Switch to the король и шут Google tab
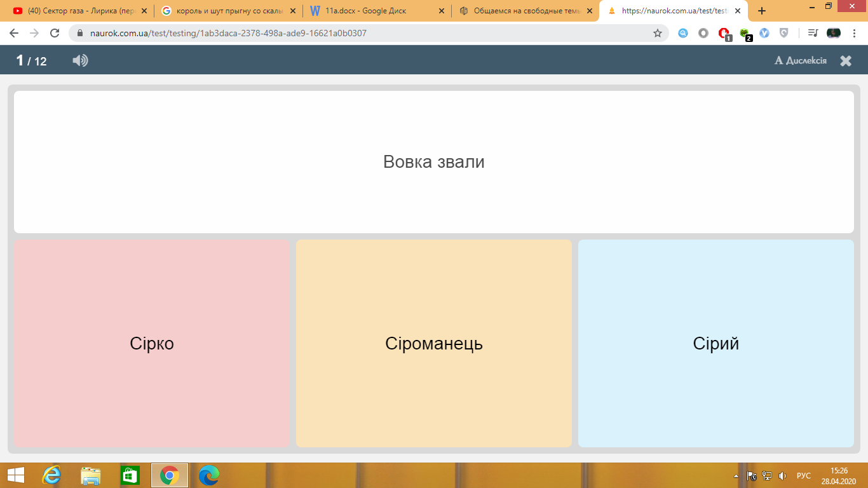The width and height of the screenshot is (868, 488). coord(227,11)
